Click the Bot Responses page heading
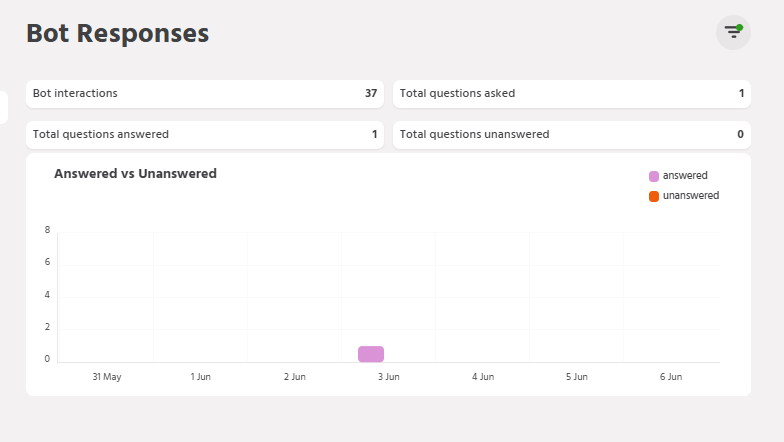This screenshot has height=442, width=784. click(117, 33)
